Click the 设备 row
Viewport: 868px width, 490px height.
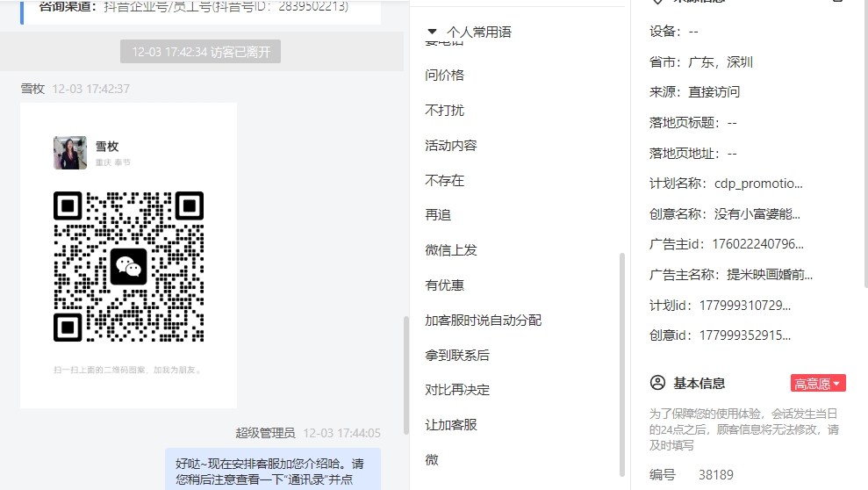tap(674, 32)
